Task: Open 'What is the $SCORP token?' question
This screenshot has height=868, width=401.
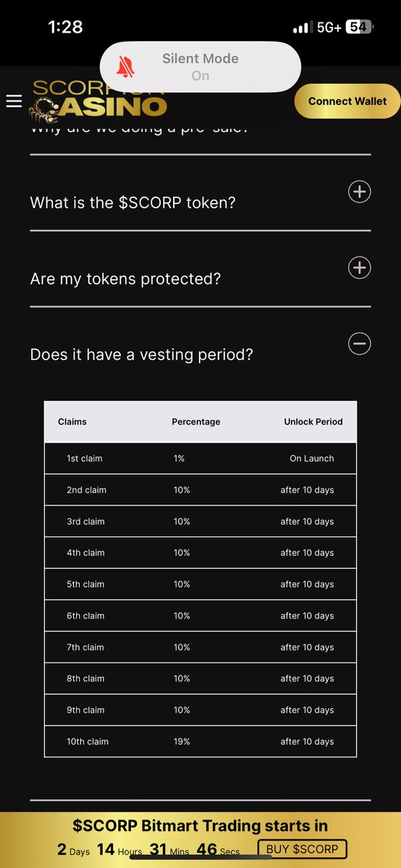Action: 133,203
